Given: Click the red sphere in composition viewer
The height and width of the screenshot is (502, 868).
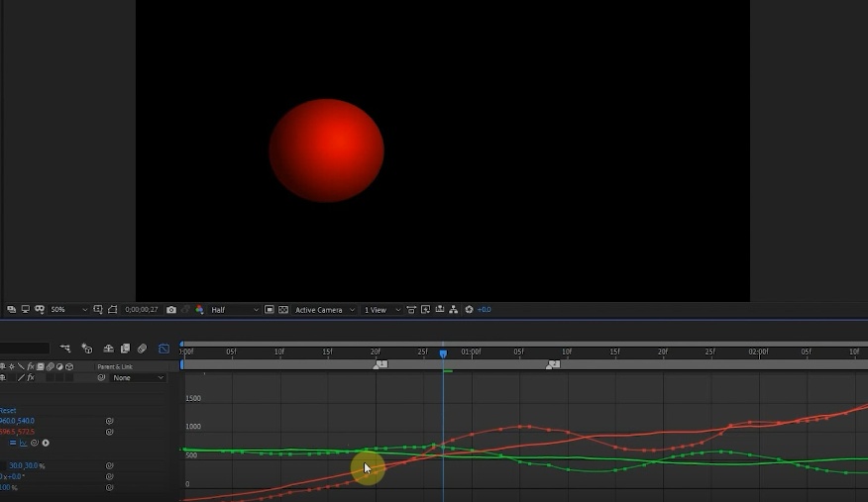Looking at the screenshot, I should coord(327,151).
